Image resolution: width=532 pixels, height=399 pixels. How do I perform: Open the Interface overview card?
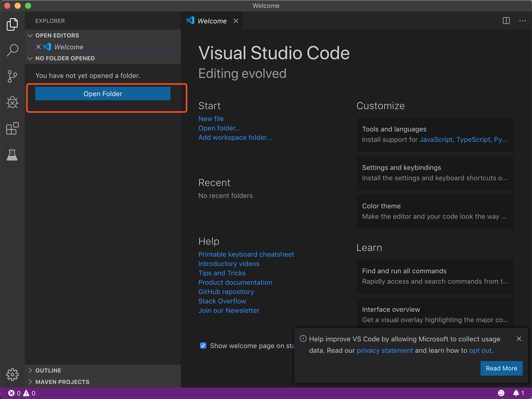(x=435, y=313)
